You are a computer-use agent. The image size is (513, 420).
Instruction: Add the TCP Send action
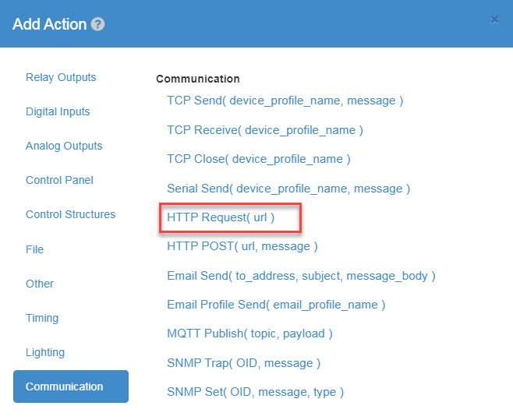pyautogui.click(x=285, y=101)
